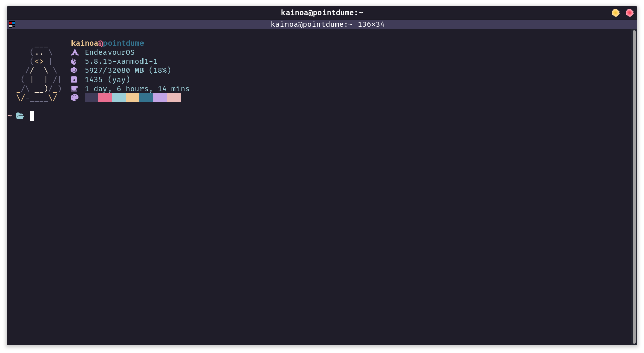Select the hourglass icon beside the uptime line
The width and height of the screenshot is (644, 353).
pos(74,89)
